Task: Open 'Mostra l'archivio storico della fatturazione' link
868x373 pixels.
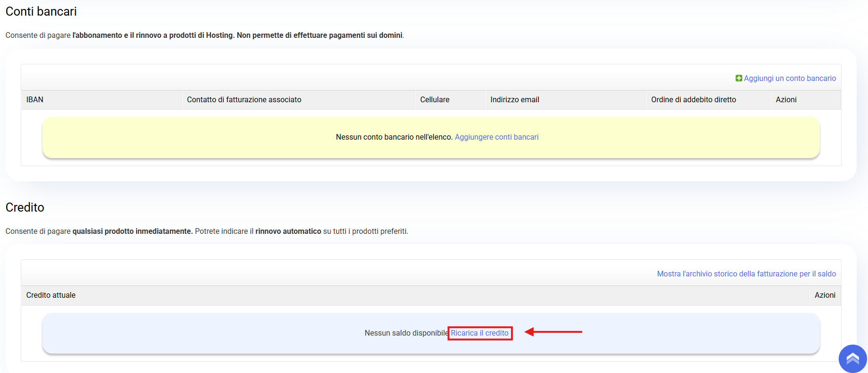Action: click(746, 274)
